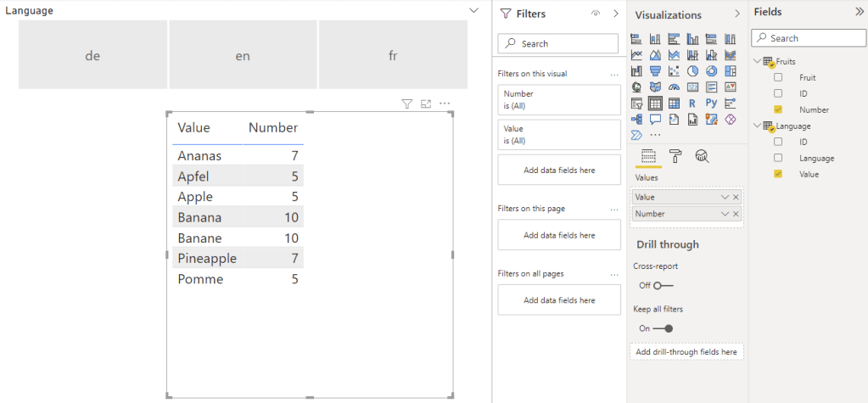Click the Search box in Filters pane

point(558,43)
